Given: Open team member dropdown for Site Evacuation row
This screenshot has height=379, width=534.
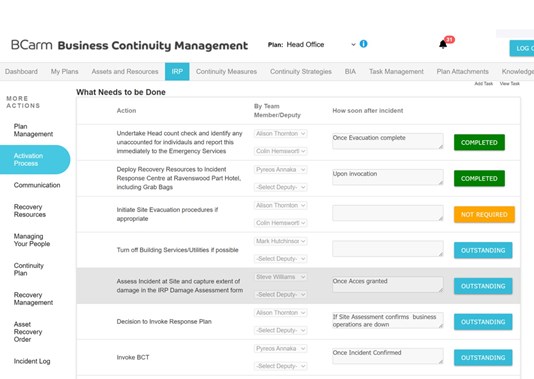Looking at the screenshot, I should tap(281, 205).
